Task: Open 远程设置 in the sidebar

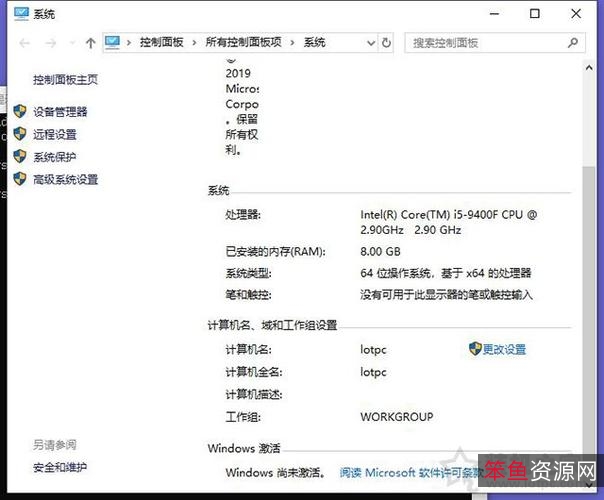Action: click(55, 134)
